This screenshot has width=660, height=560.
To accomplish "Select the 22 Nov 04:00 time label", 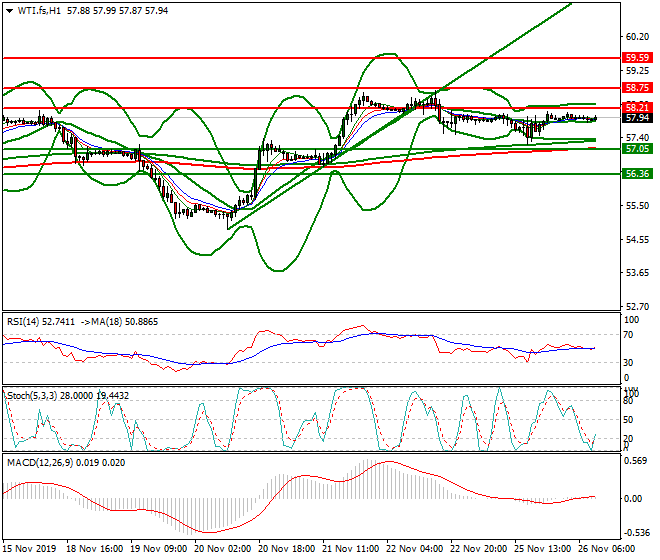I will pyautogui.click(x=415, y=549).
